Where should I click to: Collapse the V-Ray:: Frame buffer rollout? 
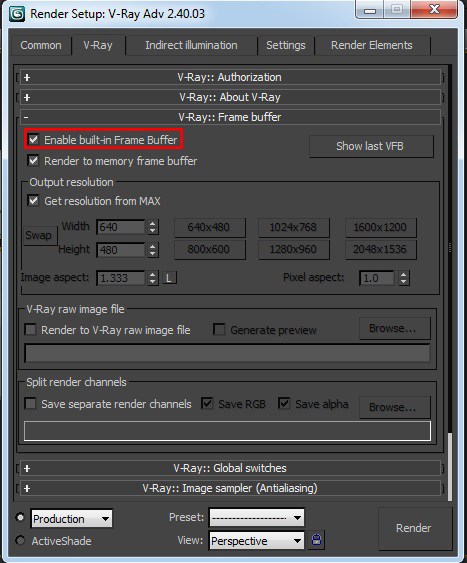230,117
